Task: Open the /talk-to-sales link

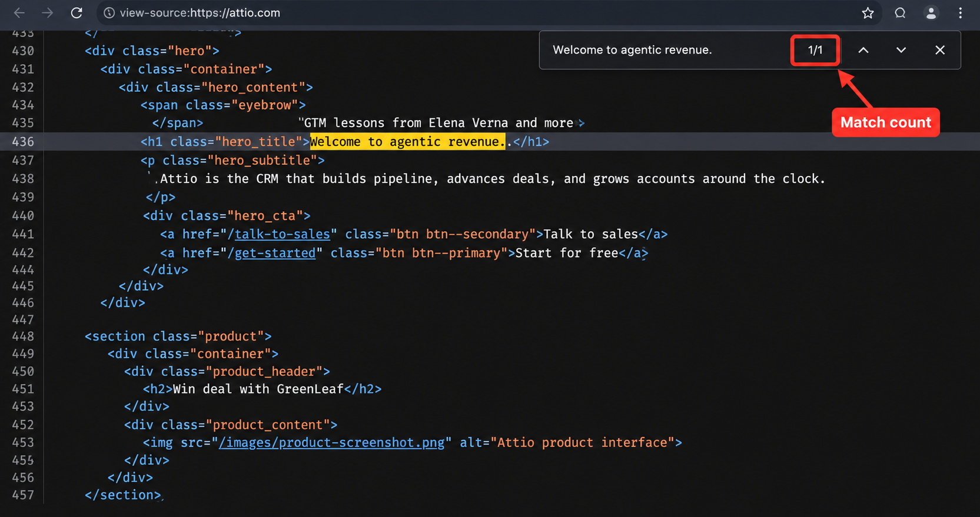Action: [283, 234]
